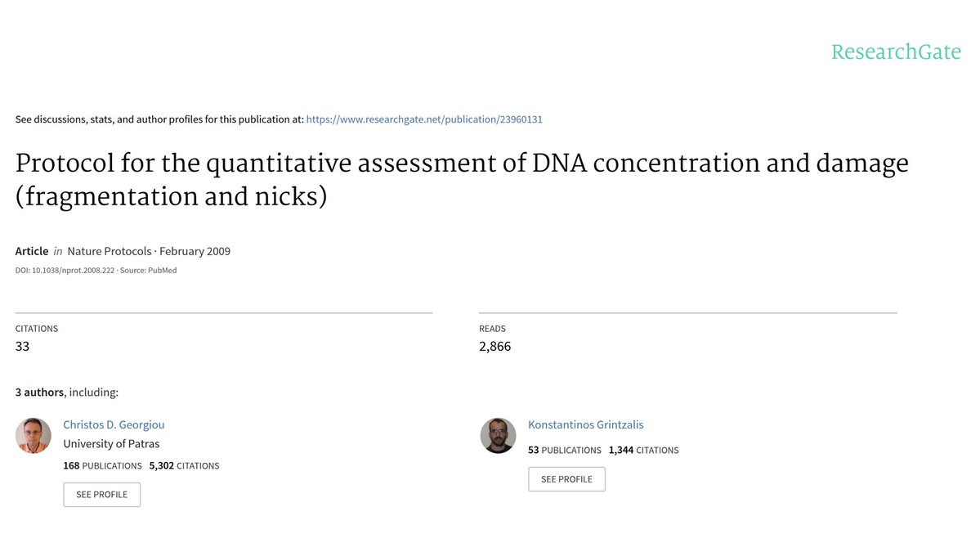This screenshot has width=980, height=543.
Task: Open Christos D. Georgiou's name link
Action: (114, 424)
